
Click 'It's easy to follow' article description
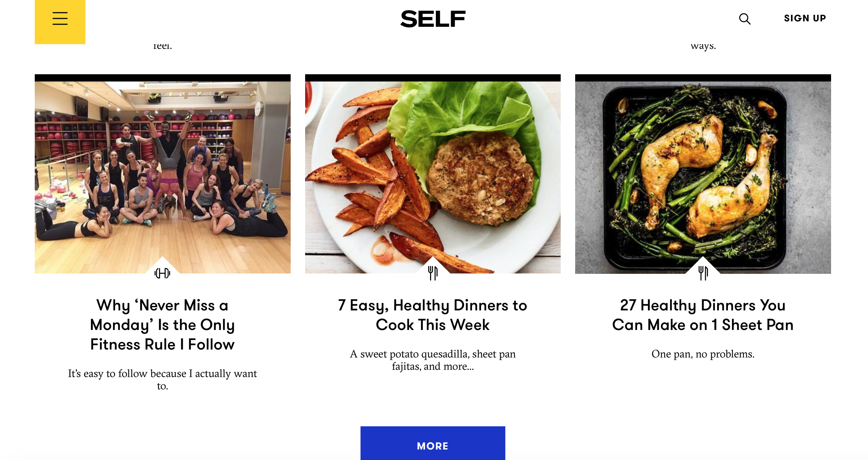point(163,379)
